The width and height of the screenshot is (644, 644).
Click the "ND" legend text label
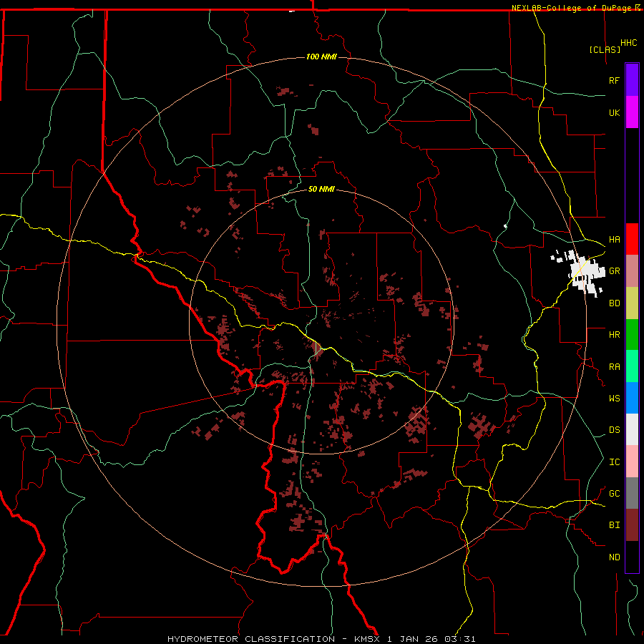tap(615, 557)
